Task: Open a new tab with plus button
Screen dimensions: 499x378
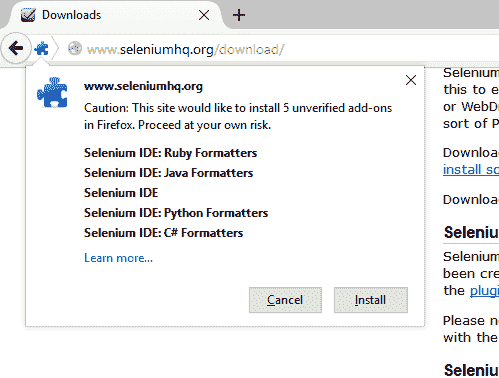Action: pos(239,15)
